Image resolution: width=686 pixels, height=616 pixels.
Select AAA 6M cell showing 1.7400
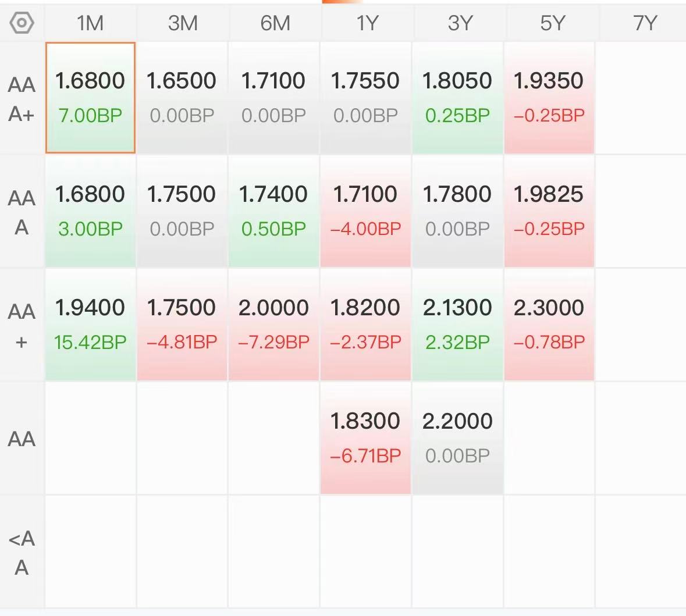pyautogui.click(x=273, y=211)
